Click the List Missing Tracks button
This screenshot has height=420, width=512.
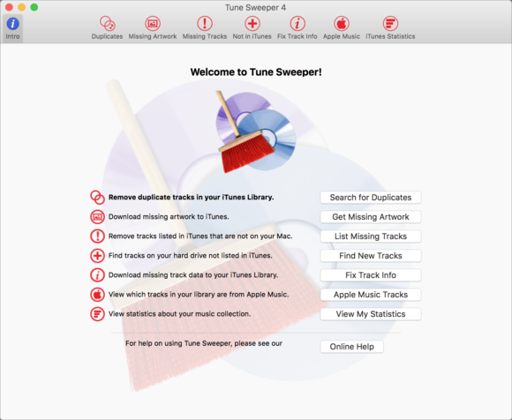[371, 236]
